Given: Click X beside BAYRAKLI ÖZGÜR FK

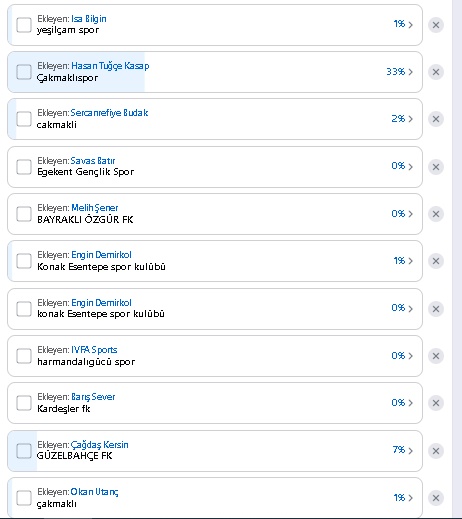Looking at the screenshot, I should click(436, 214).
